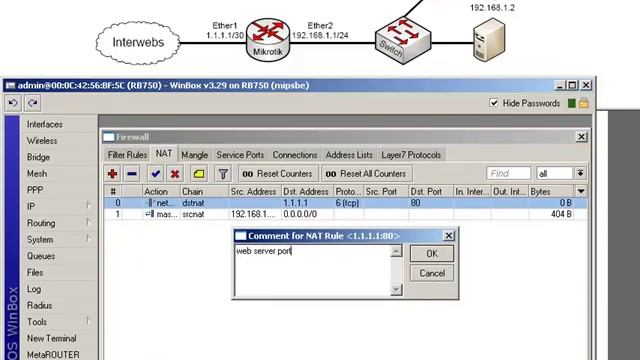Open MetaROUTER in sidebar menu
This screenshot has width=640, height=360.
[53, 355]
